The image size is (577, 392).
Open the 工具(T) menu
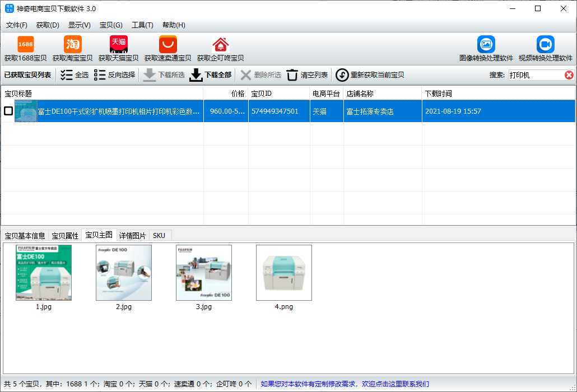pyautogui.click(x=142, y=25)
